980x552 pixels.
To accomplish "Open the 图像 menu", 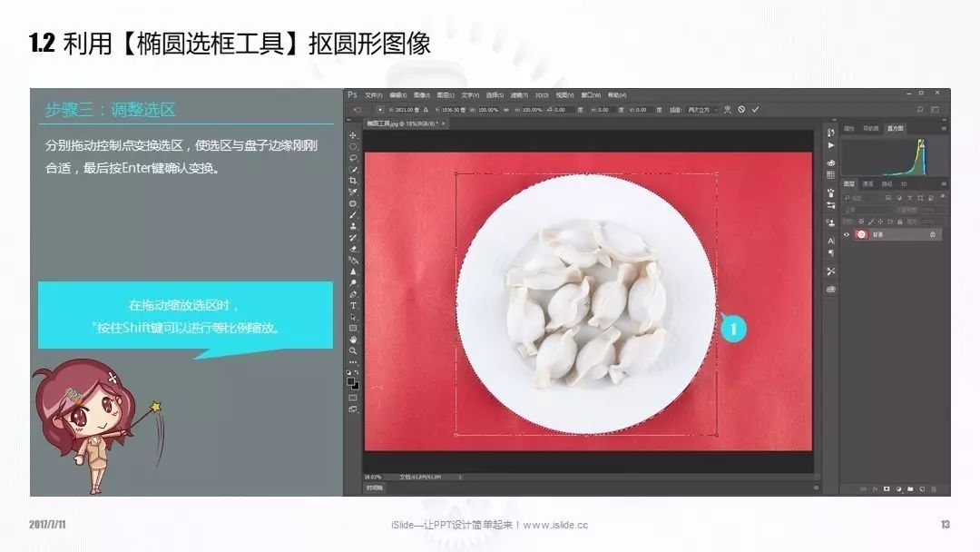I will pos(422,95).
